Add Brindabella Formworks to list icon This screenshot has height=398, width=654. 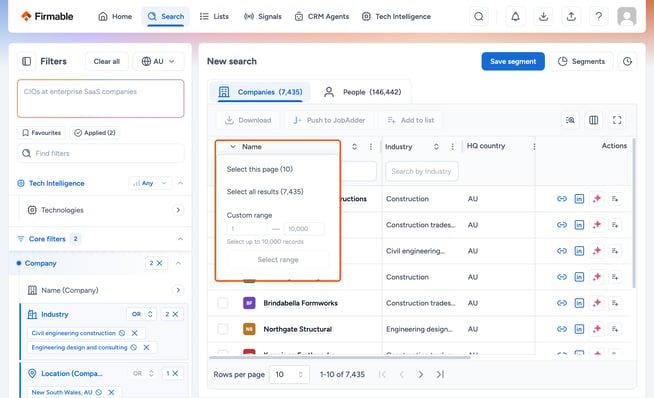pyautogui.click(x=615, y=303)
